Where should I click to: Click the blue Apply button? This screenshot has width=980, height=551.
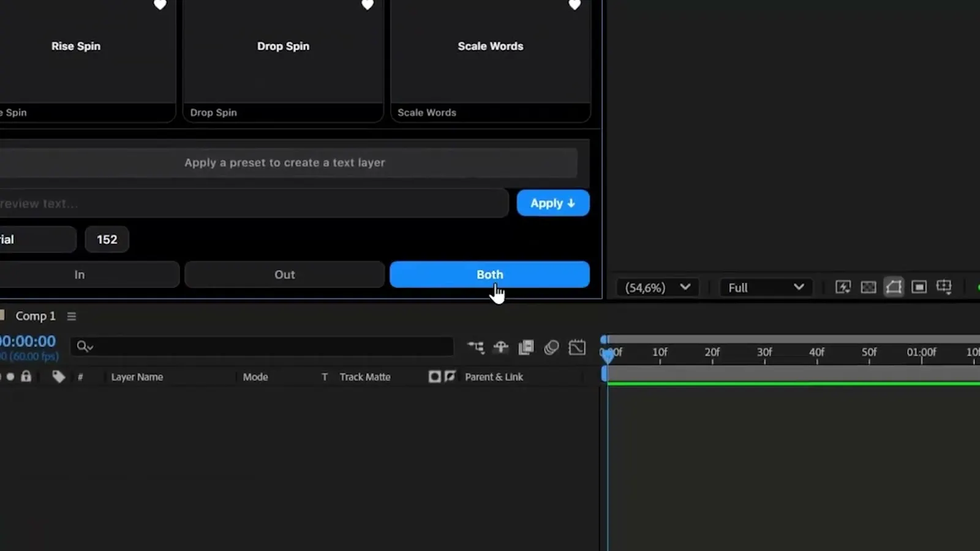click(553, 203)
